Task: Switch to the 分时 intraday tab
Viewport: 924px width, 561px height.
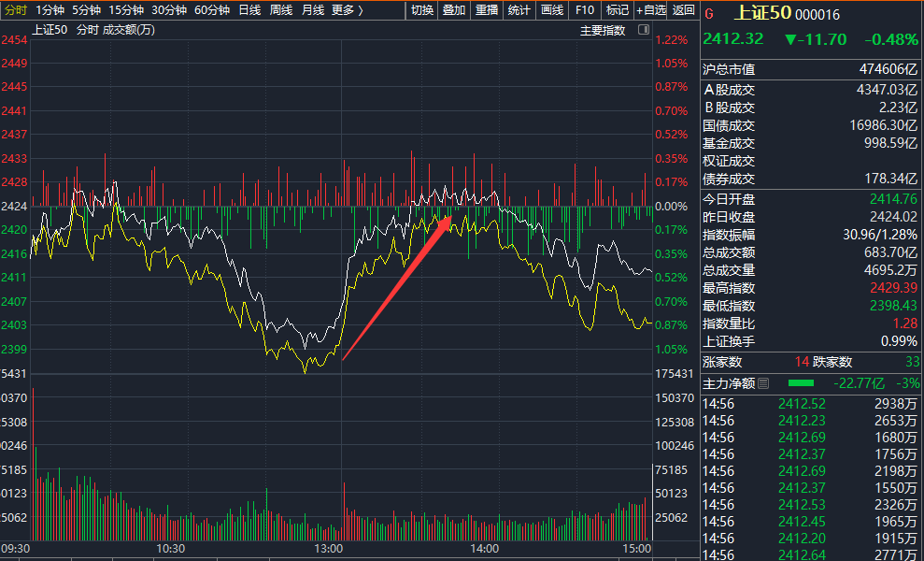Action: (16, 10)
